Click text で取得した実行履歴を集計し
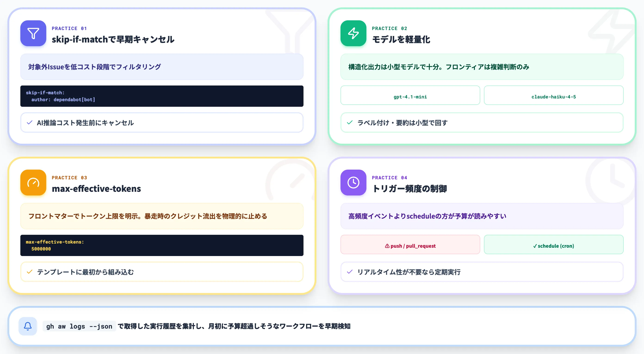This screenshot has width=644, height=354. point(160,326)
